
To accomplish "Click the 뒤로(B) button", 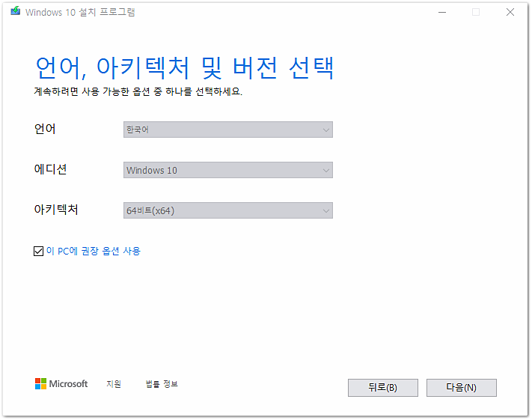I will pyautogui.click(x=382, y=387).
